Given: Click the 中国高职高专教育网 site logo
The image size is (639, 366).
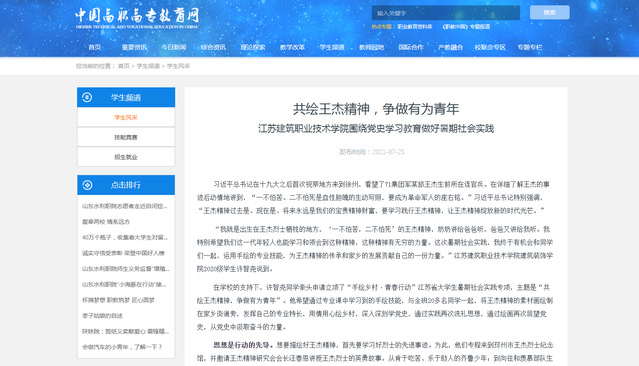Looking at the screenshot, I should [x=137, y=19].
